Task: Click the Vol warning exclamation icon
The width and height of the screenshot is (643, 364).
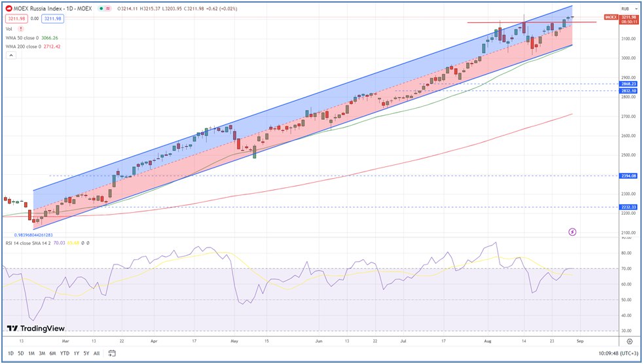Action: pyautogui.click(x=21, y=29)
